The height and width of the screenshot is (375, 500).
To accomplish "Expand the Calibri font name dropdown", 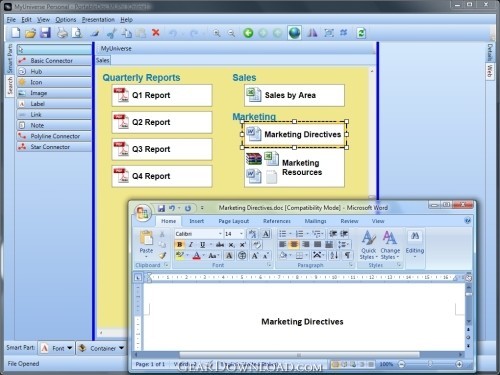I will click(220, 234).
